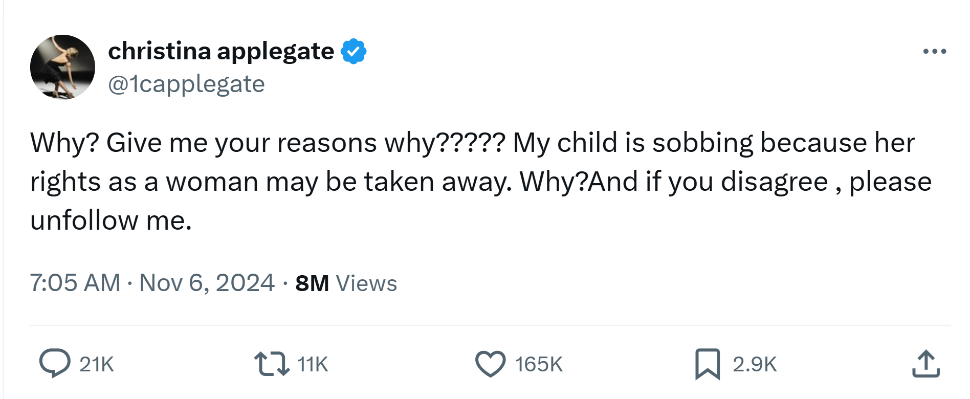Open christina applegate's profile picture
This screenshot has width=970, height=399.
tap(62, 67)
